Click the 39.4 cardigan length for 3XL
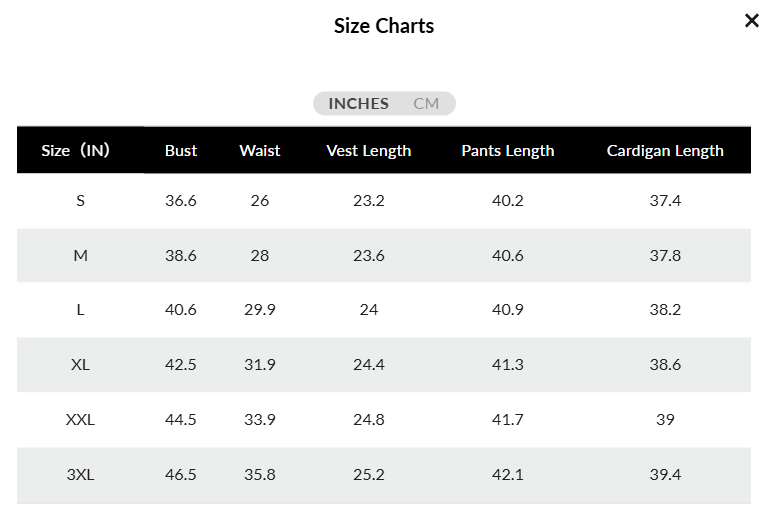The height and width of the screenshot is (520, 766). coord(665,475)
